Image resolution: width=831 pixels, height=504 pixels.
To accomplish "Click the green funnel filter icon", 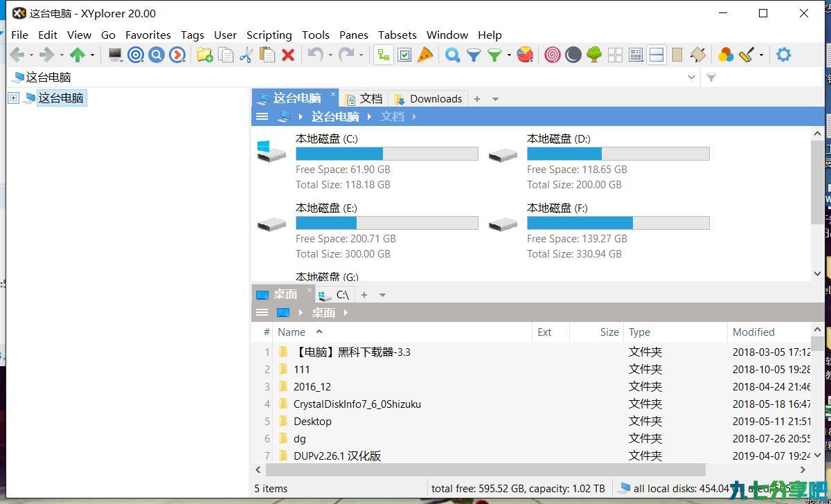I will (x=494, y=55).
